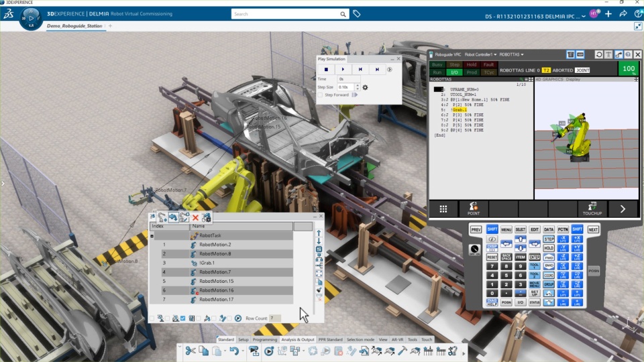This screenshot has height=362, width=644.
Task: Adjust Step Size with the spinner arrows
Action: point(358,87)
